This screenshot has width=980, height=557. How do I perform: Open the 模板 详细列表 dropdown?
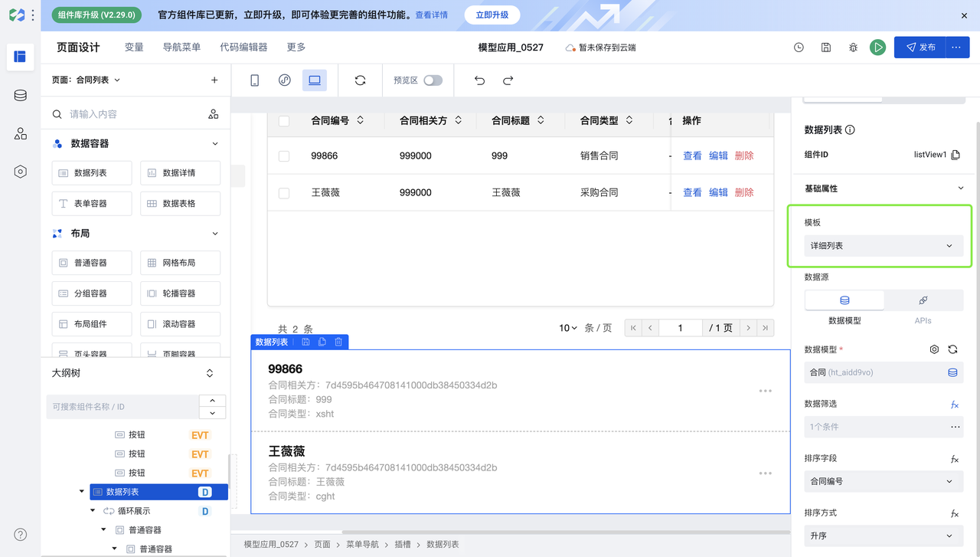pyautogui.click(x=884, y=246)
